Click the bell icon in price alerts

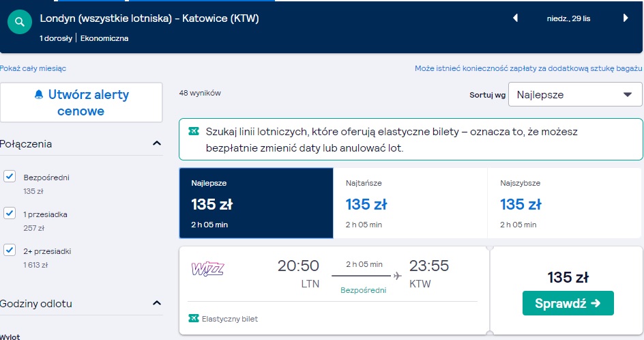pos(39,95)
